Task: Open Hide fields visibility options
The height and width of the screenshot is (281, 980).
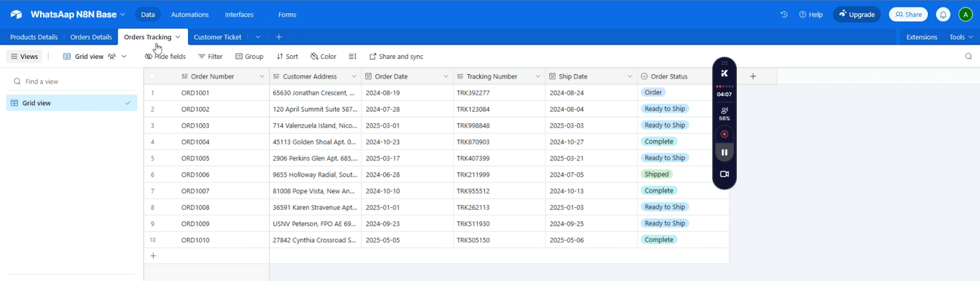Action: (165, 56)
